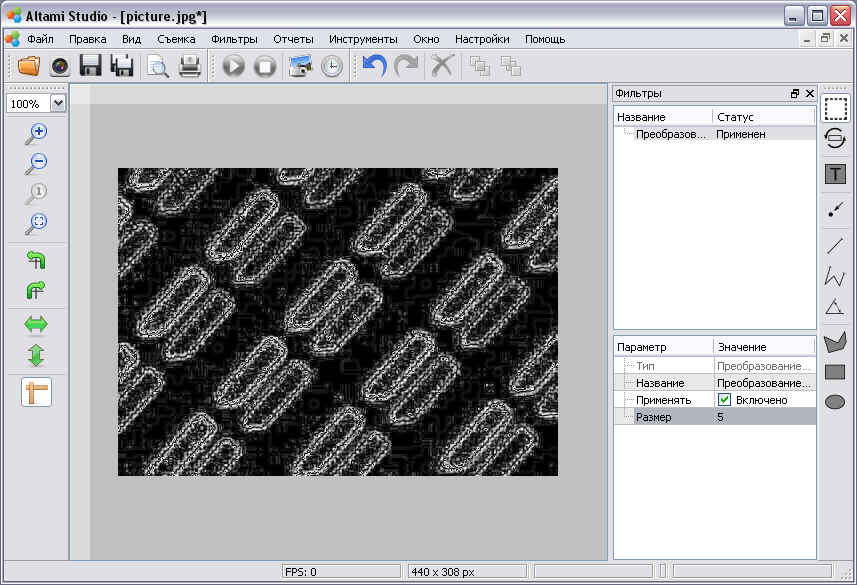Screen dimensions: 857x585
Task: Undo the last action
Action: click(374, 66)
